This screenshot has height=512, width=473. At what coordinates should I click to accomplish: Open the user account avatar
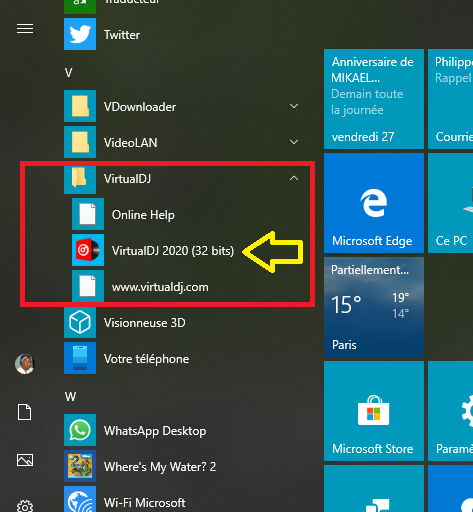click(x=25, y=364)
